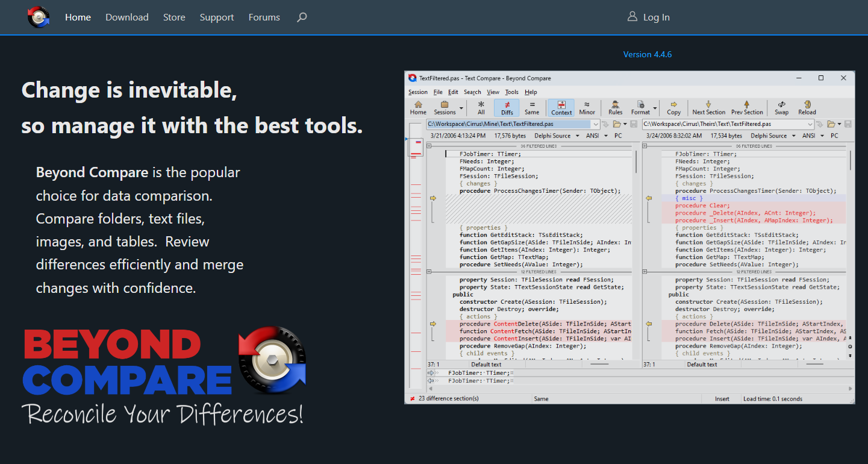Open the Edit menu
This screenshot has width=868, height=464.
coord(453,92)
